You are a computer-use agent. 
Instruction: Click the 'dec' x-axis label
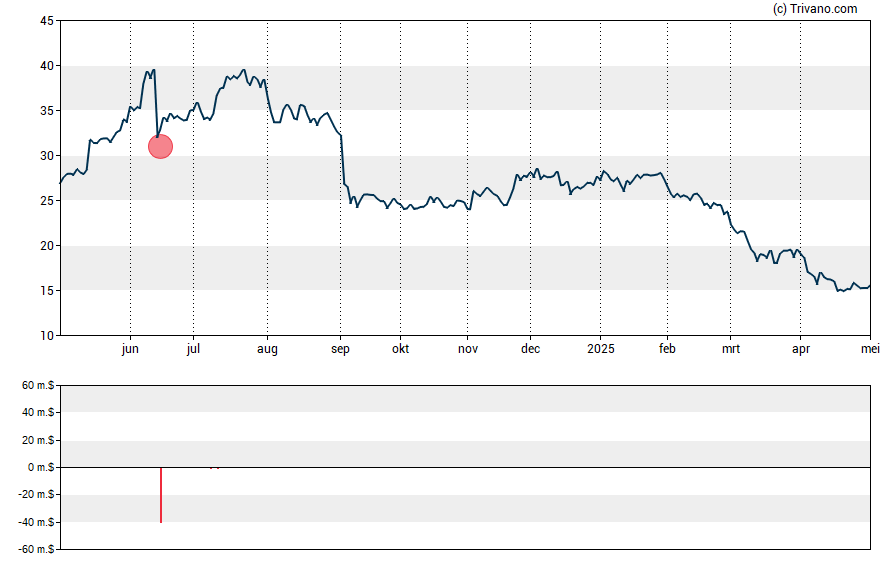pyautogui.click(x=531, y=349)
